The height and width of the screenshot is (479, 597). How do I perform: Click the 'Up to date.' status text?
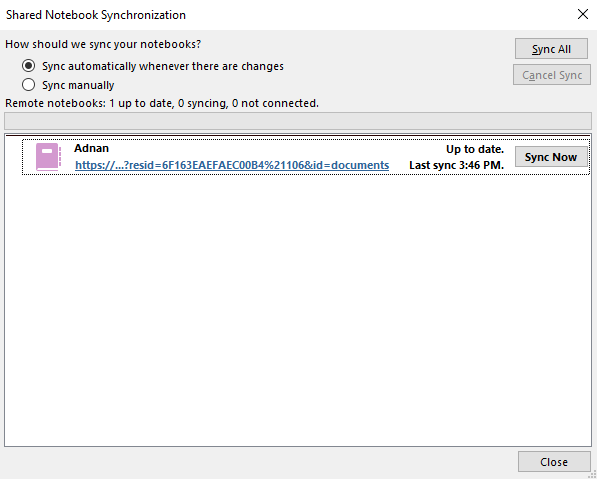pyautogui.click(x=475, y=149)
